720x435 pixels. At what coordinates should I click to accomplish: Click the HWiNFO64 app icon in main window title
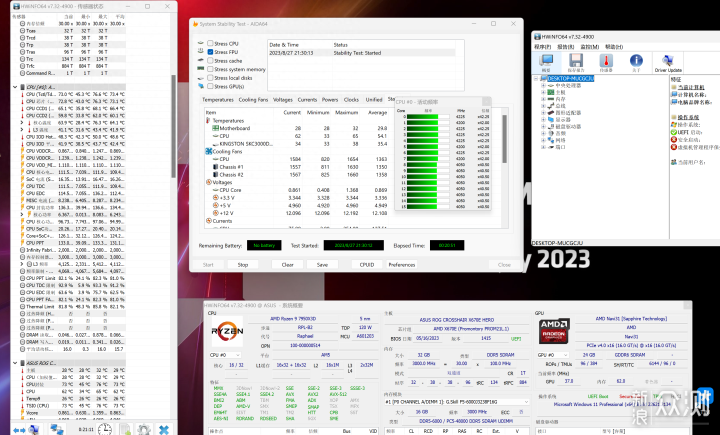pyautogui.click(x=537, y=37)
